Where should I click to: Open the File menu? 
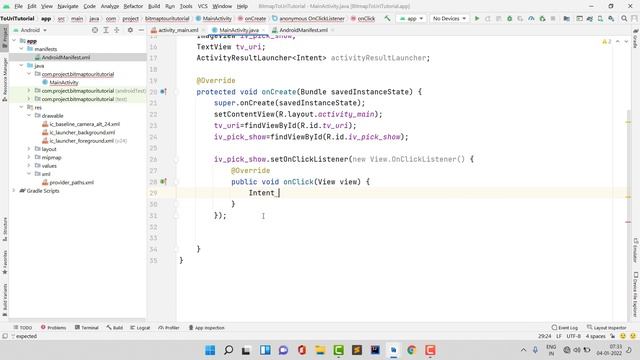click(x=18, y=7)
